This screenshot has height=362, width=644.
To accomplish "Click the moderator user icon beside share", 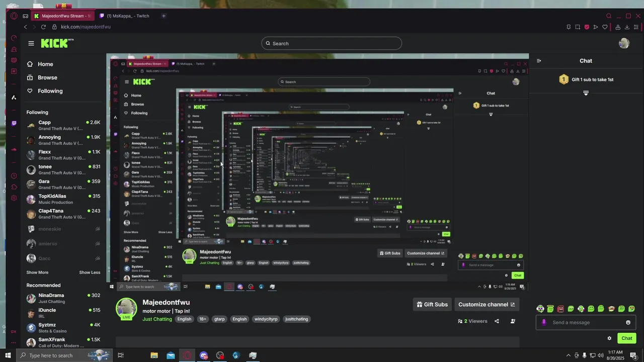I will click(513, 321).
